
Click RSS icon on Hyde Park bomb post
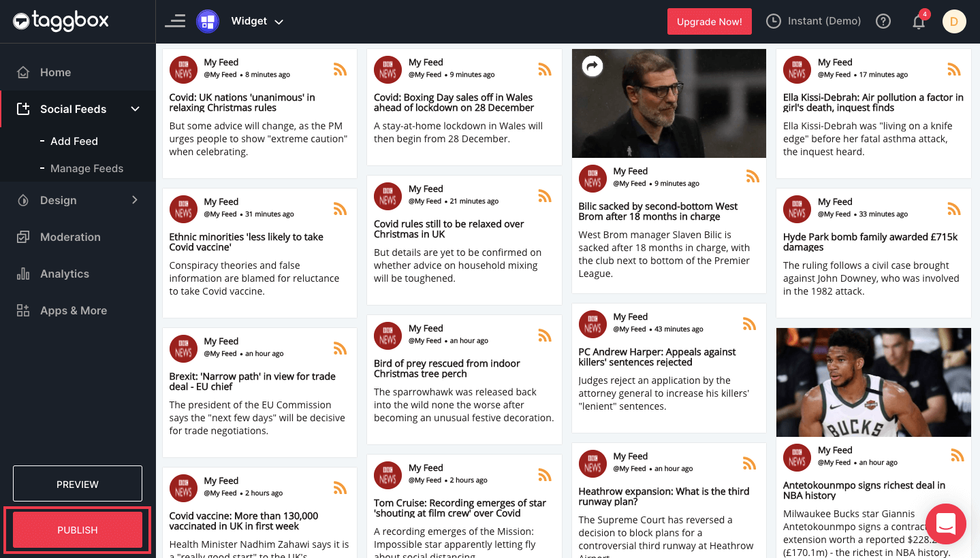pyautogui.click(x=953, y=209)
